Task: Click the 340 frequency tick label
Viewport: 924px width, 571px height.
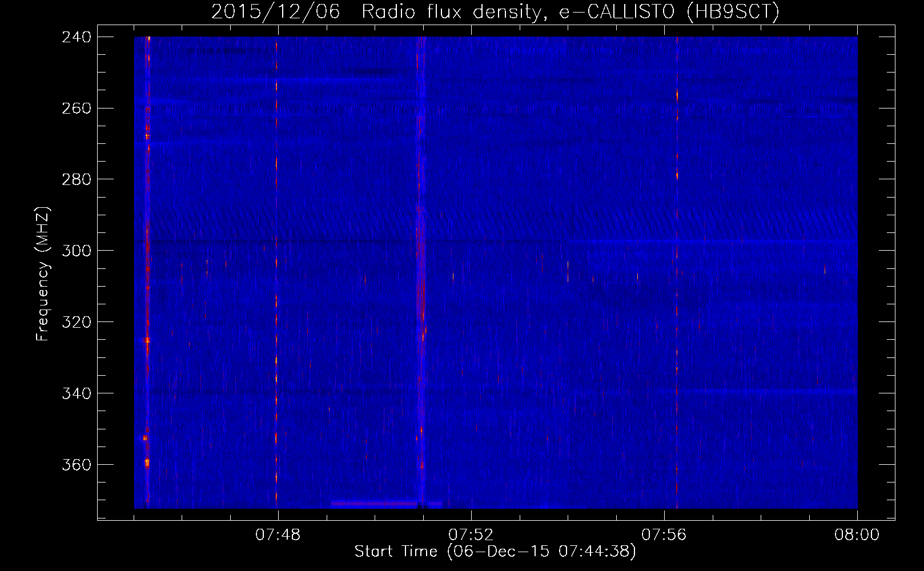Action: click(x=77, y=394)
